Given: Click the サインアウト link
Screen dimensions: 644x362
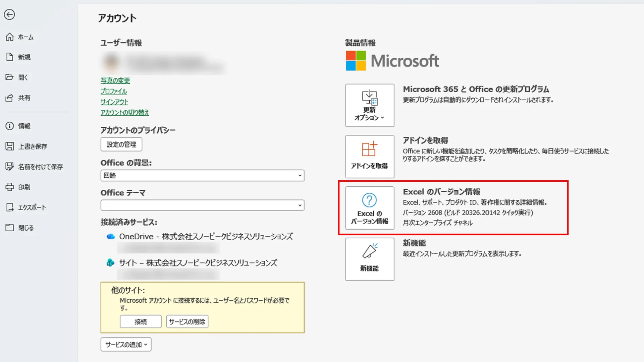Looking at the screenshot, I should coord(114,102).
